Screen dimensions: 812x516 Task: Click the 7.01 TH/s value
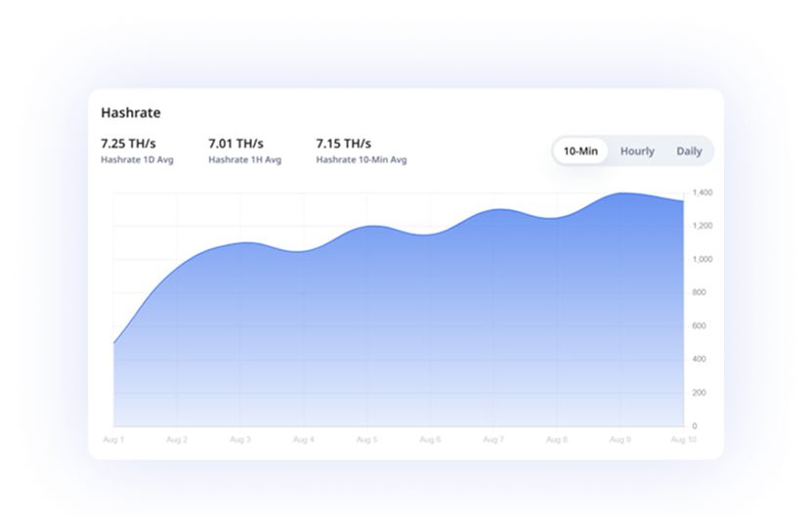point(235,144)
